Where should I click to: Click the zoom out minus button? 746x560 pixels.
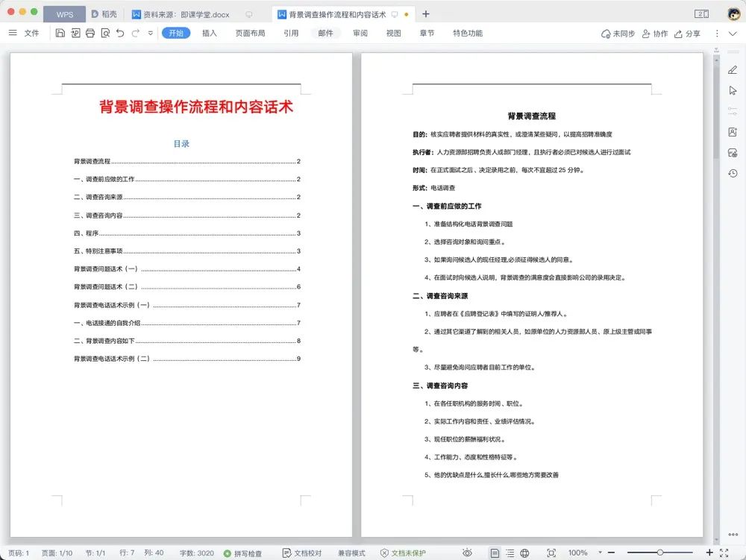pos(612,553)
